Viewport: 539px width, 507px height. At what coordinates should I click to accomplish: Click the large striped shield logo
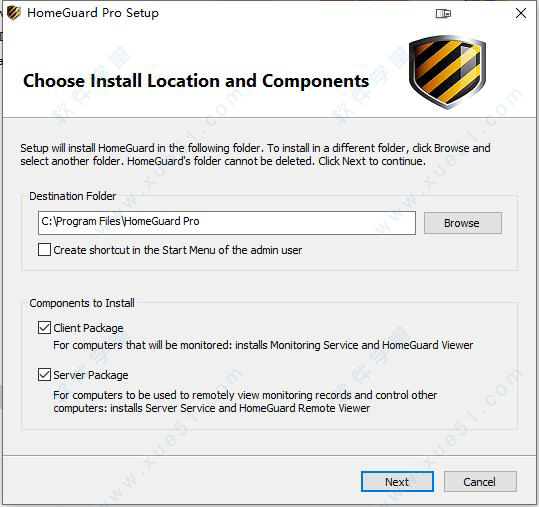pyautogui.click(x=447, y=72)
